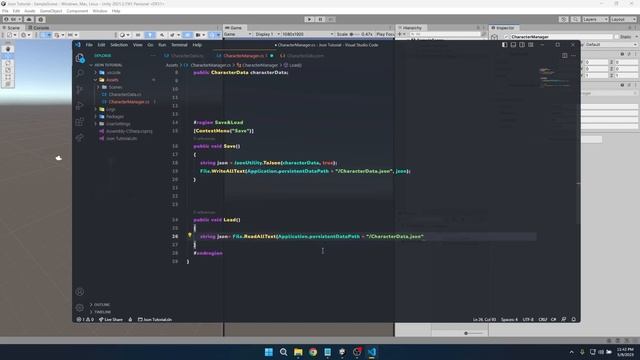Open the Explorer icon in VS Code activity bar
This screenshot has height=360, width=640.
(80, 58)
